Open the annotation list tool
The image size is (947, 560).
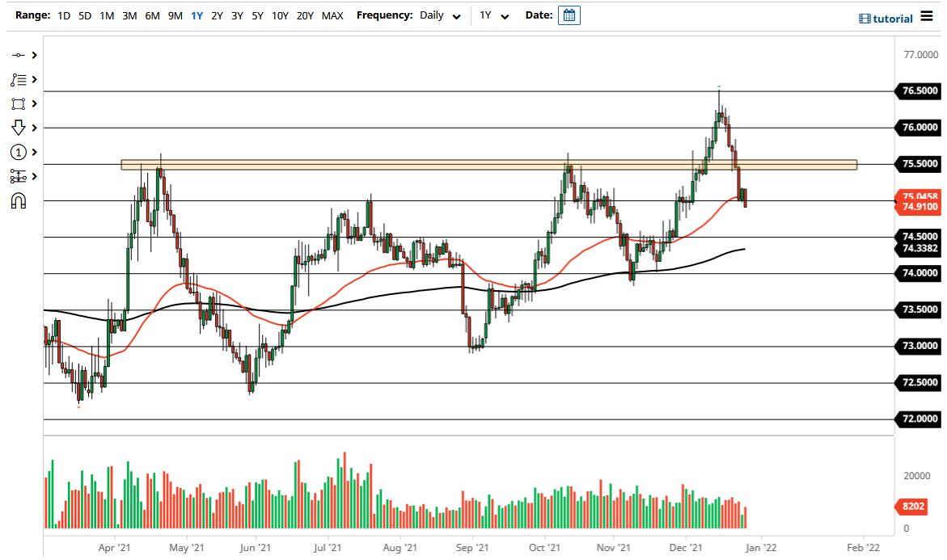(x=18, y=79)
